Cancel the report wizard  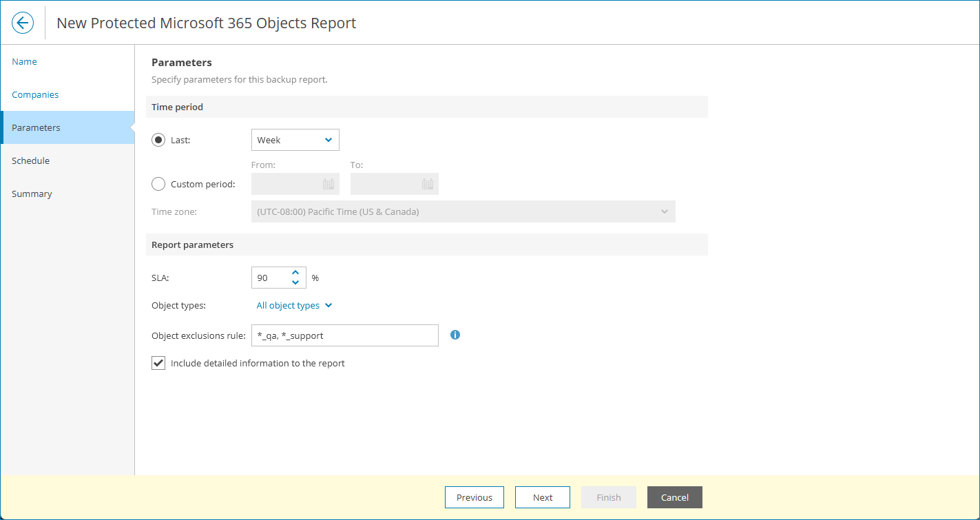pos(674,497)
